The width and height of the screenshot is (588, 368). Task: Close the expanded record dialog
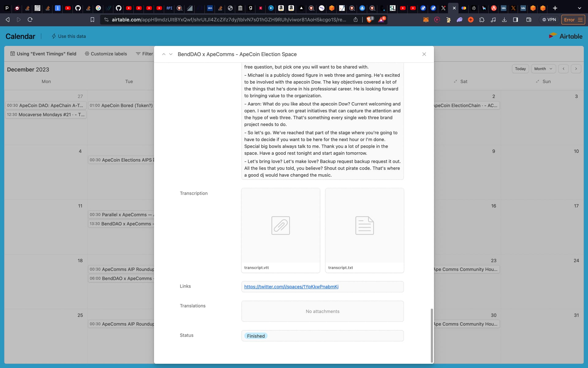click(x=424, y=54)
